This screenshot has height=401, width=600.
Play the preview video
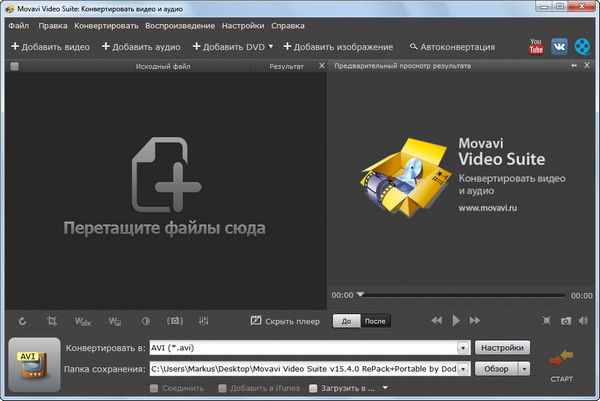click(456, 320)
